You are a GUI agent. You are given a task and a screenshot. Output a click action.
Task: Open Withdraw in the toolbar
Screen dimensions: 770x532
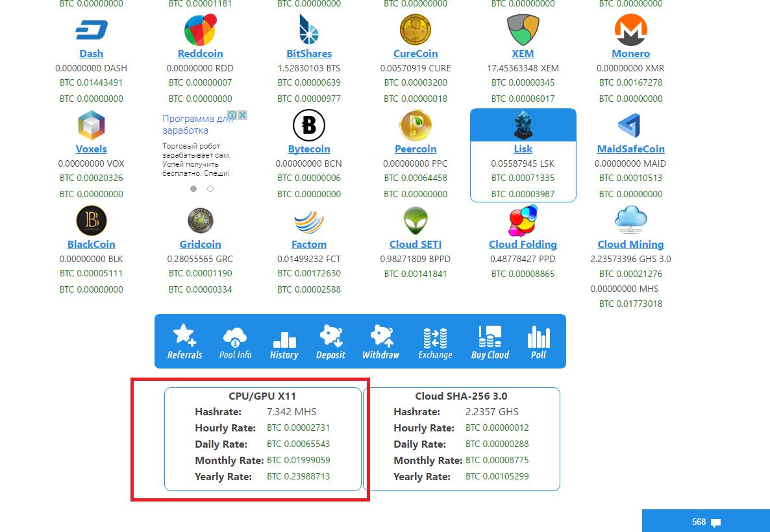click(x=380, y=341)
